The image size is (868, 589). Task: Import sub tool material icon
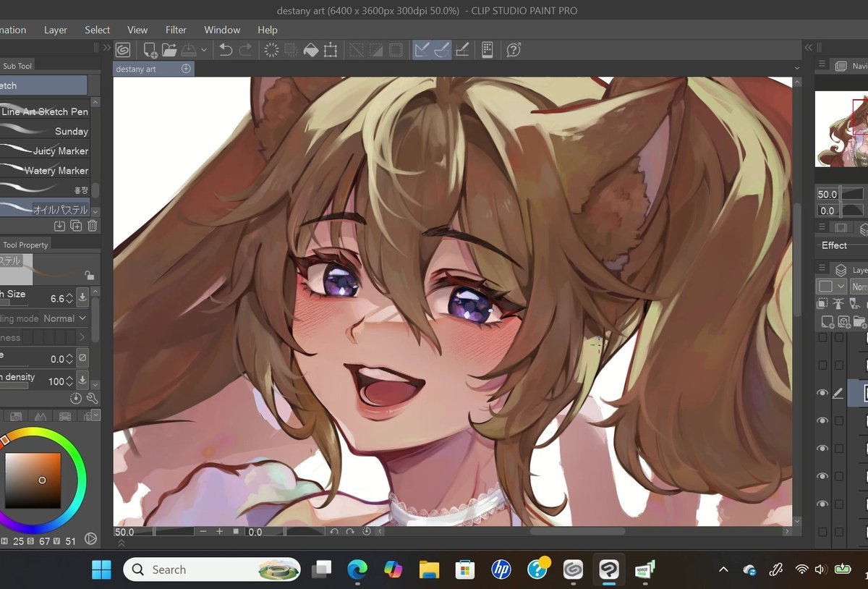coord(60,226)
